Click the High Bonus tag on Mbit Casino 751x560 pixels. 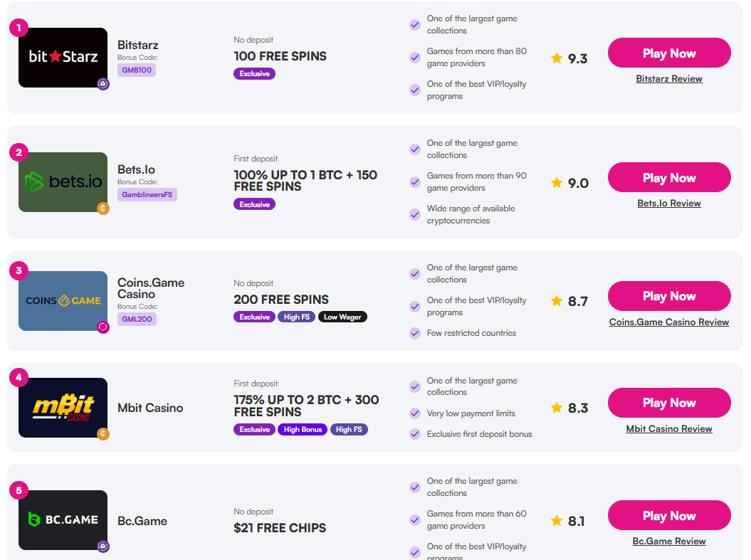[303, 429]
